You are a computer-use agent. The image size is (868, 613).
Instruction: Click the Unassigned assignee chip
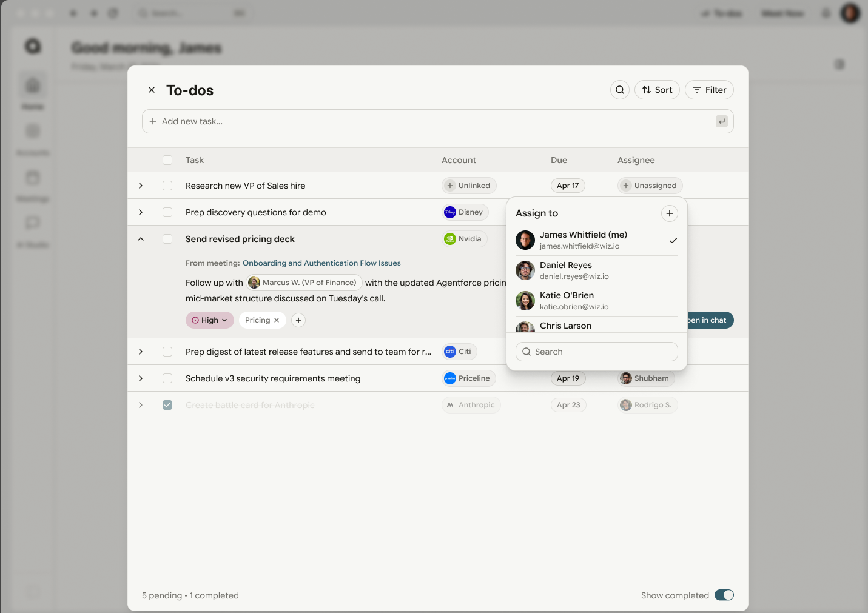point(650,186)
